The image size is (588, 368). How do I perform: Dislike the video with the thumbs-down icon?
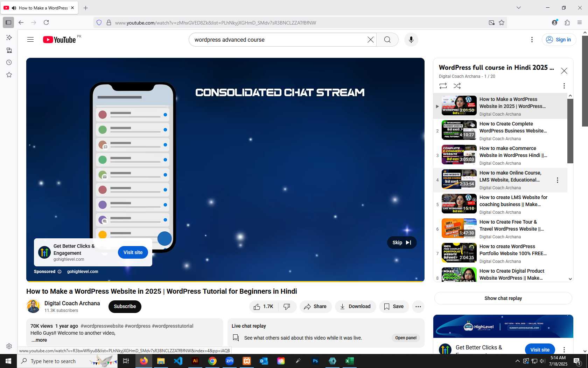[x=287, y=307]
